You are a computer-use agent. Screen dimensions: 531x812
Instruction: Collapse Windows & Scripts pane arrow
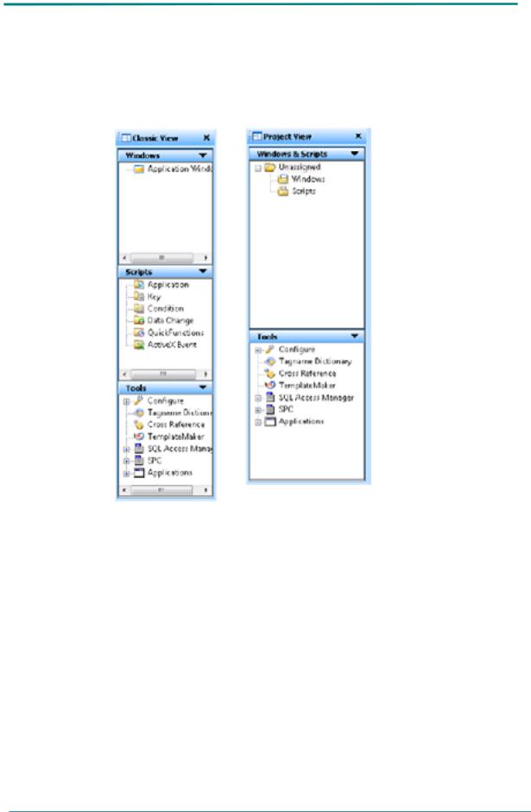coord(354,154)
